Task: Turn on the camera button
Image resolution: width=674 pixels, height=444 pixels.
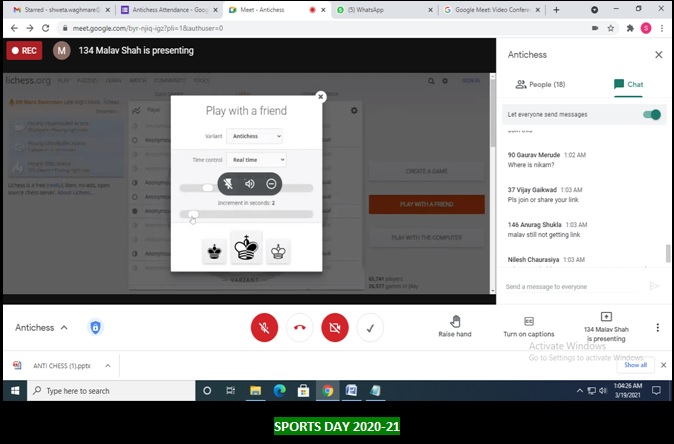Action: 334,328
